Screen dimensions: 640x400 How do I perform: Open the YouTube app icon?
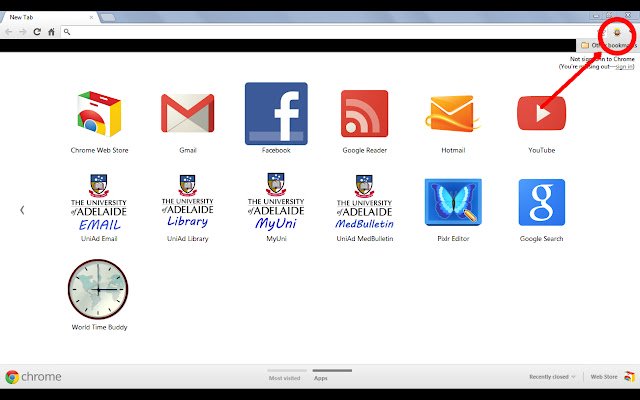coord(541,113)
